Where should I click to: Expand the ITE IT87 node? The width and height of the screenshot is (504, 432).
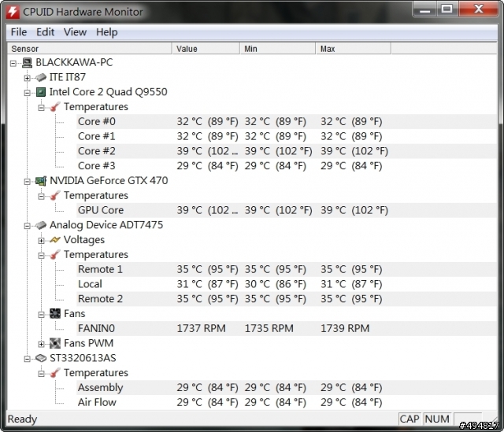[28, 78]
